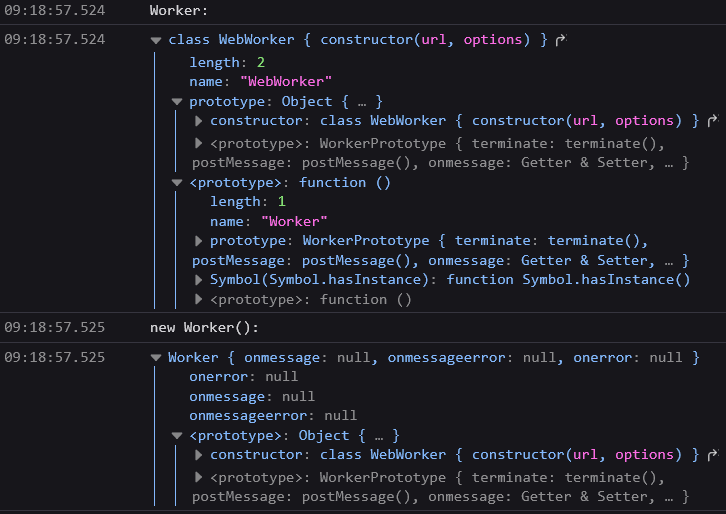Collapse the 'Worker { onmessage: null… }' object
This screenshot has height=514, width=726.
156,357
